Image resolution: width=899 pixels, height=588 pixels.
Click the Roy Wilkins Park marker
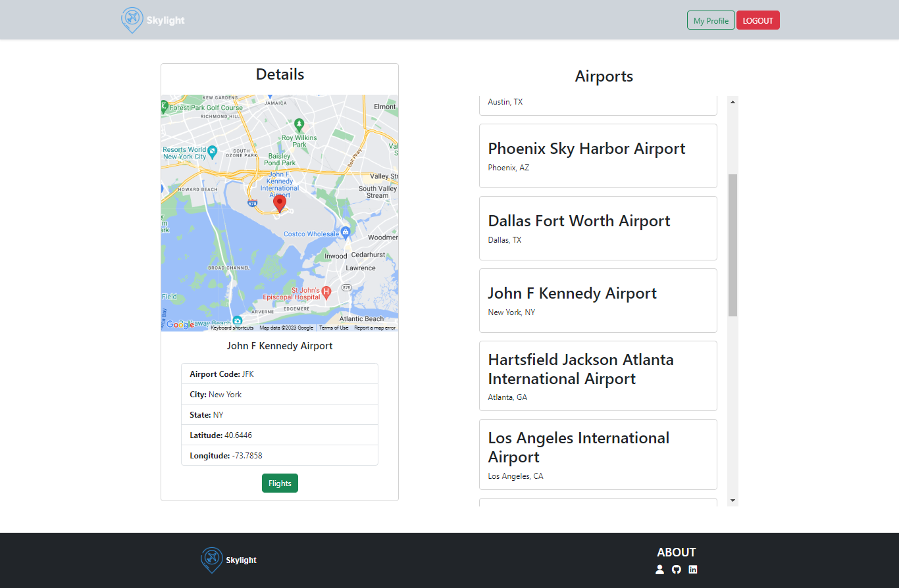tap(299, 124)
